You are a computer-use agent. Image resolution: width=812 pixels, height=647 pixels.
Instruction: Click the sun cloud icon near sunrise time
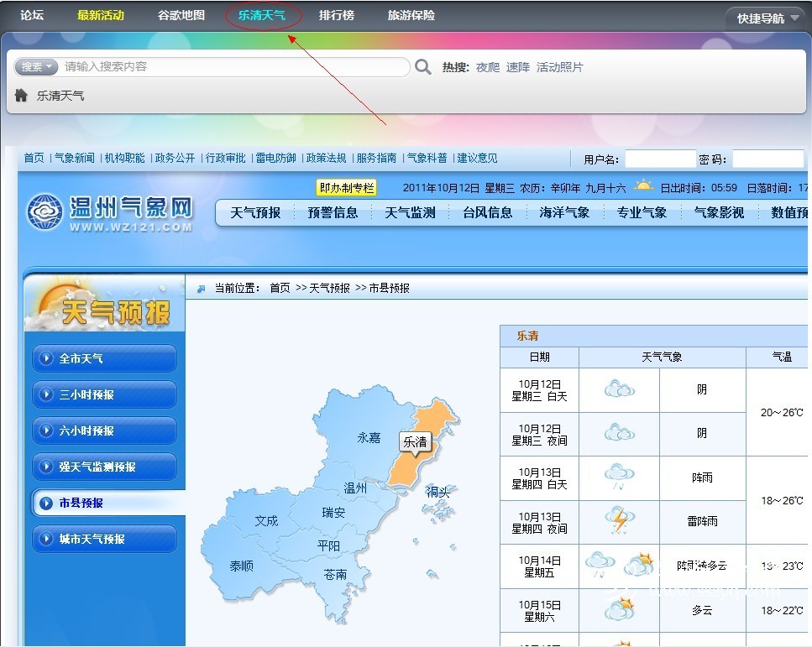tap(644, 187)
